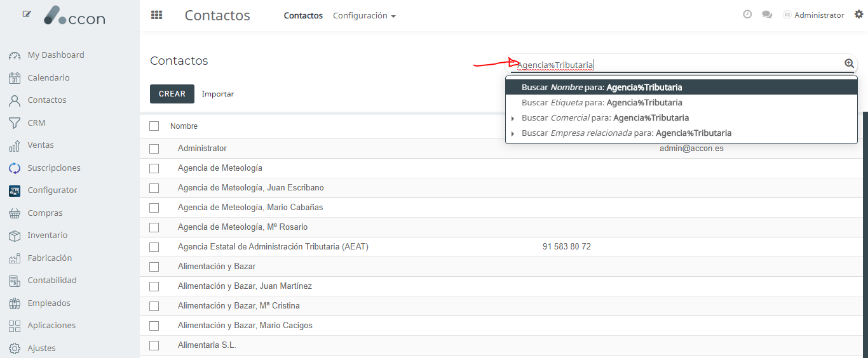Click phone number 91 583 80 72
868x358 pixels.
pyautogui.click(x=567, y=247)
